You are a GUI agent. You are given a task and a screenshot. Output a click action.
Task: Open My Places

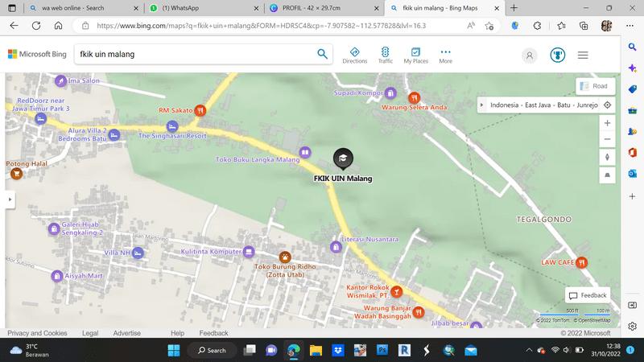(415, 56)
